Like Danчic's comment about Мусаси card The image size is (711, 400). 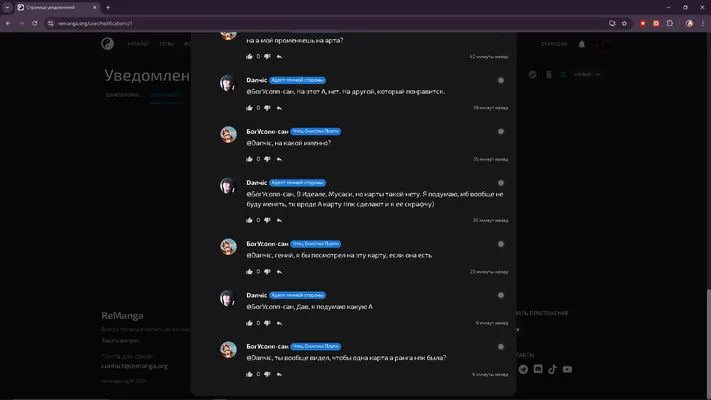coord(249,220)
